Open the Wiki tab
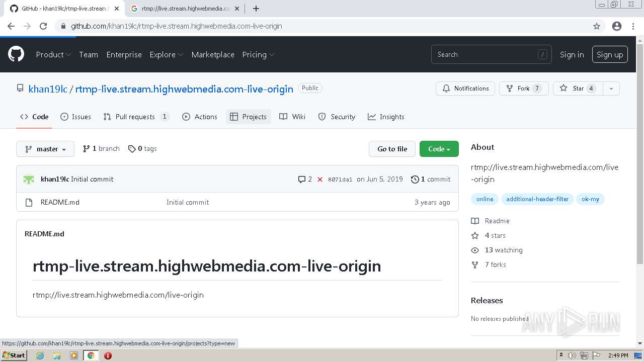Image resolution: width=644 pixels, height=362 pixels. (292, 117)
